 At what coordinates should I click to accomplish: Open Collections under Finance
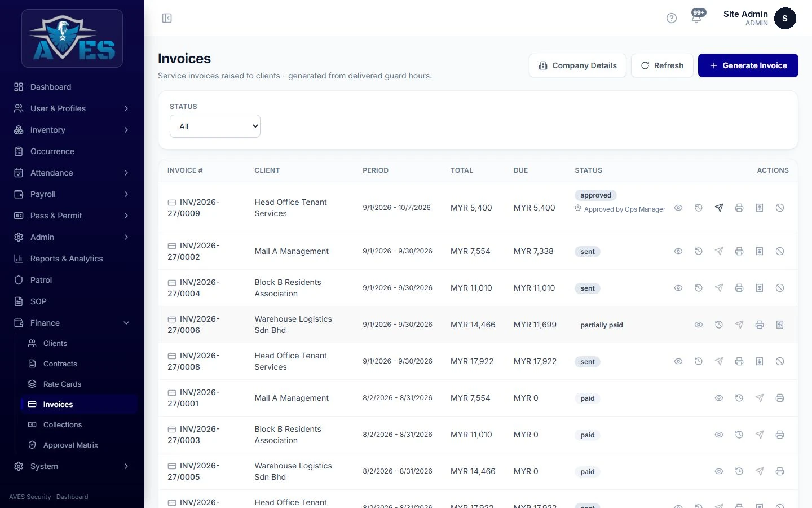[x=79, y=424]
